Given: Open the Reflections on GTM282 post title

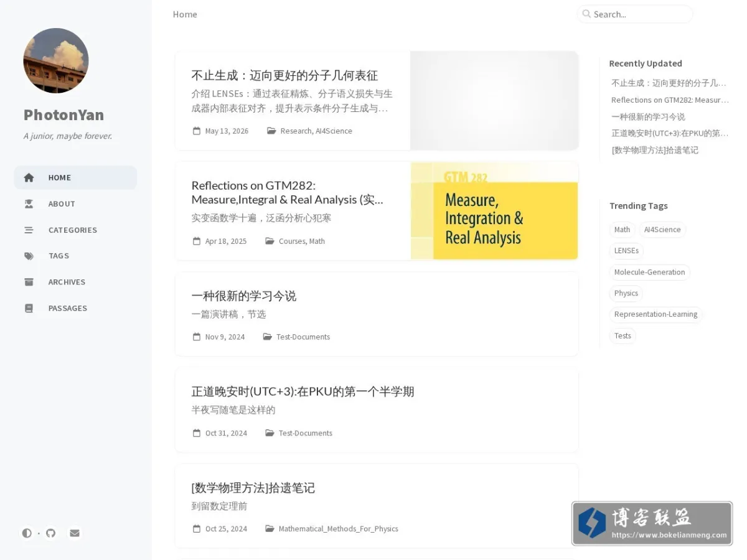Looking at the screenshot, I should pos(288,192).
